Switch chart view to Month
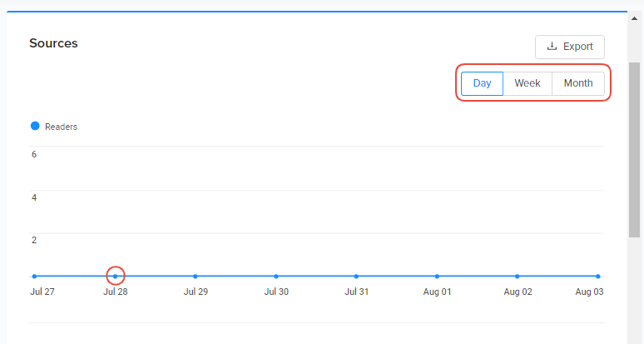The width and height of the screenshot is (644, 344). coord(578,83)
